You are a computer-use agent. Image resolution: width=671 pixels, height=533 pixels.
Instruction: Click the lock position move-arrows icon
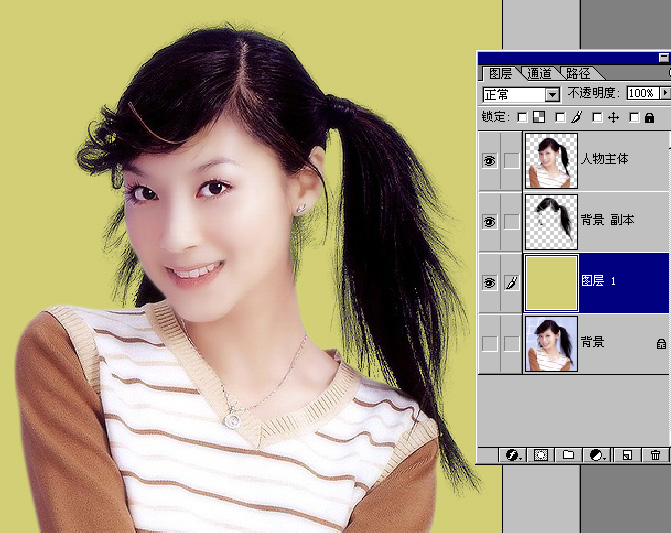coord(613,117)
